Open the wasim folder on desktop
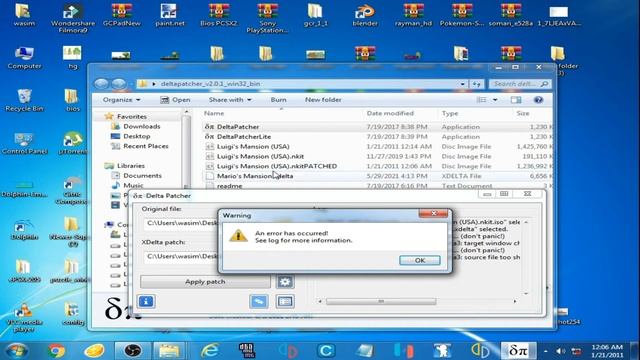The height and width of the screenshot is (360, 640). (x=24, y=15)
